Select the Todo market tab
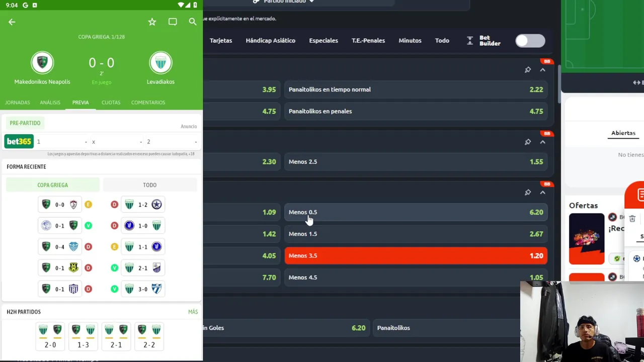The width and height of the screenshot is (644, 362). (x=442, y=41)
